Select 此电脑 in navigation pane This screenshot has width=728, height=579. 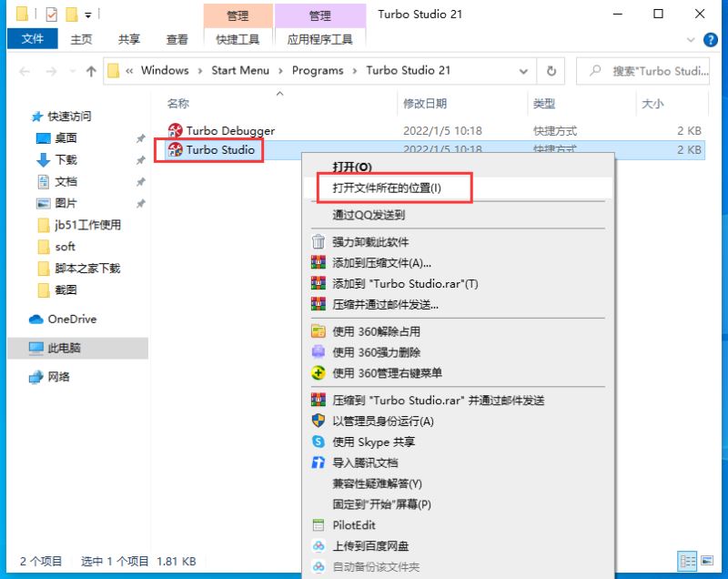coord(78,348)
